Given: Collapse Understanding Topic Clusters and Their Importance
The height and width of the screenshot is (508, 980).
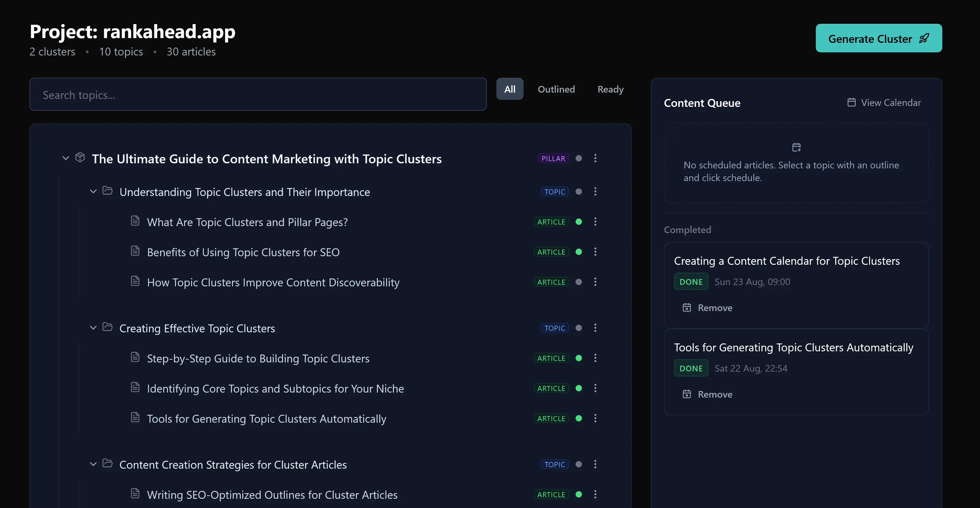Looking at the screenshot, I should [93, 191].
